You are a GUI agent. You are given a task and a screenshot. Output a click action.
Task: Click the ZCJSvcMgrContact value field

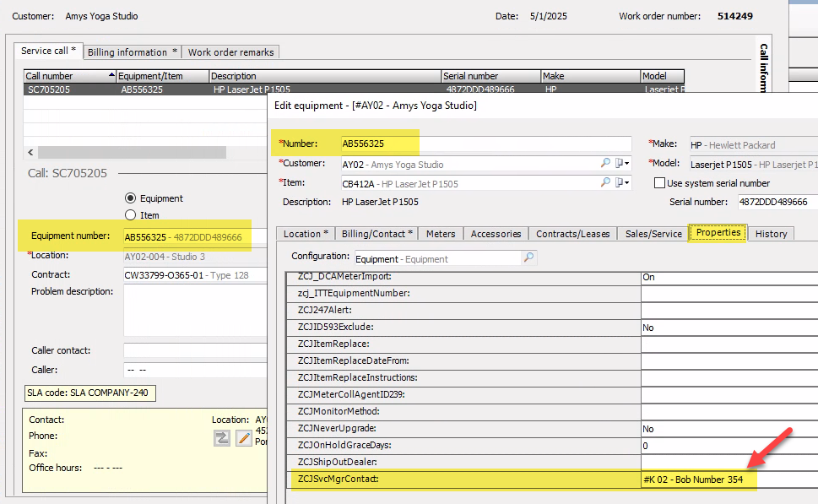(x=729, y=480)
